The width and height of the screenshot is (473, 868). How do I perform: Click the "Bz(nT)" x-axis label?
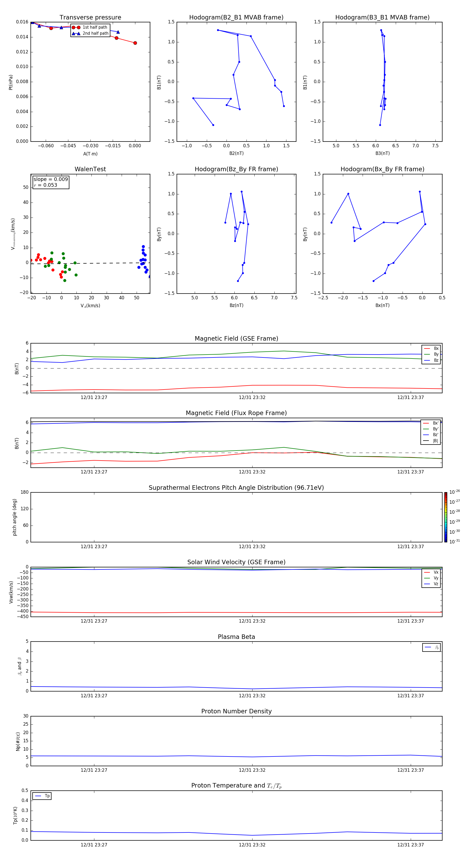pos(236,305)
